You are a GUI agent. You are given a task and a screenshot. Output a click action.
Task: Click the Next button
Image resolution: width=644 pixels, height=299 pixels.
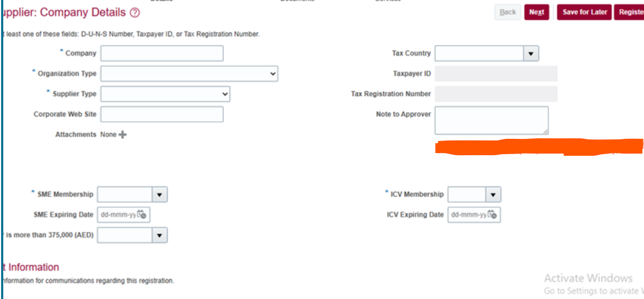click(536, 13)
